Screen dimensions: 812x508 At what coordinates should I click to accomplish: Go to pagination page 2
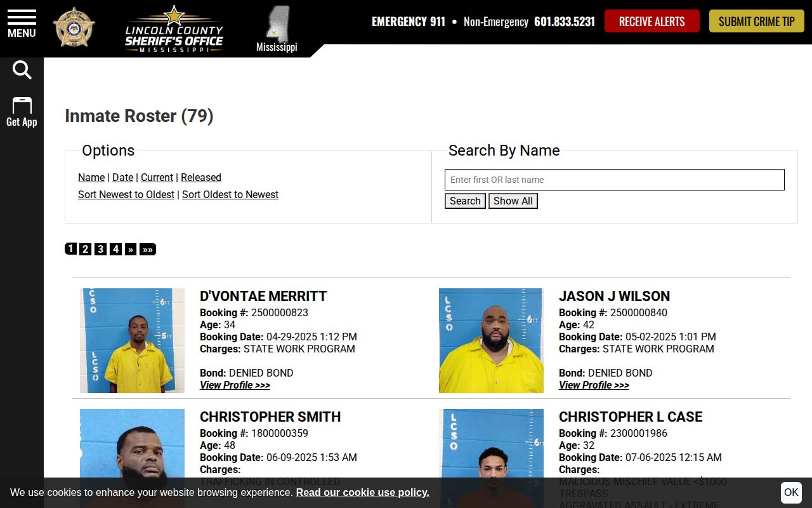(x=85, y=249)
